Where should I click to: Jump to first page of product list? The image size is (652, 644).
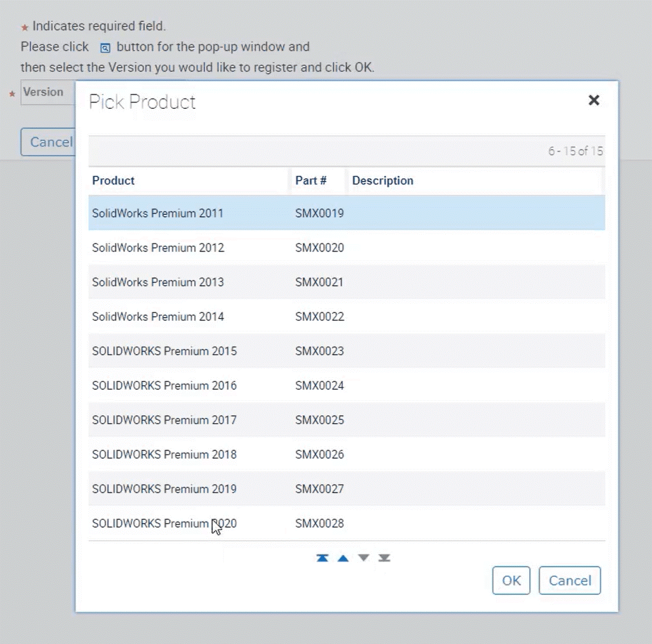pyautogui.click(x=322, y=558)
